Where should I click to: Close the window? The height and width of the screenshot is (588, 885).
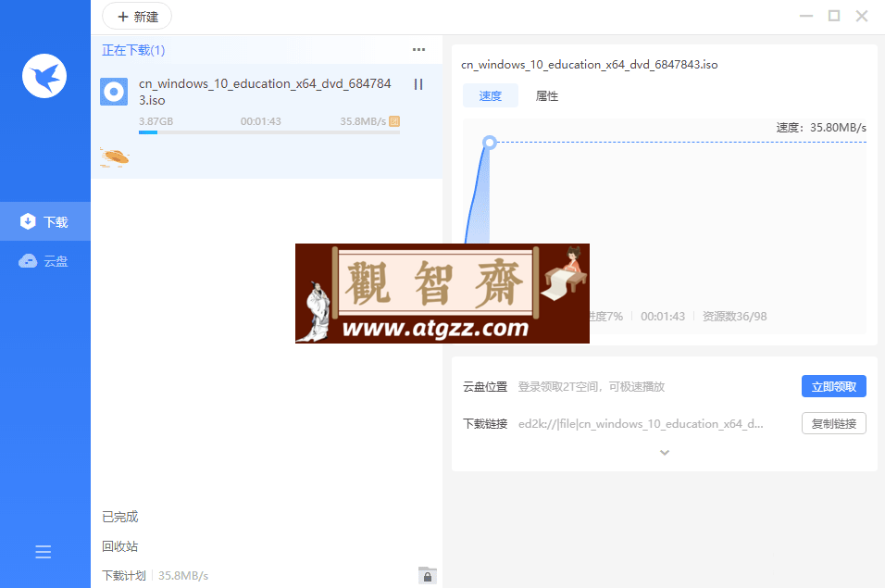861,16
